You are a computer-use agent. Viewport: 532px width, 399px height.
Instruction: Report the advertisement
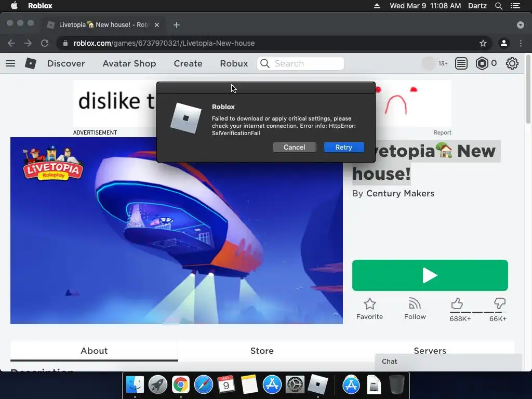point(443,132)
